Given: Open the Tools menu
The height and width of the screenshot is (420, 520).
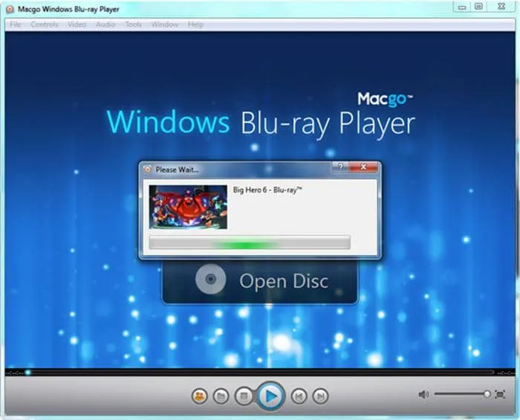Looking at the screenshot, I should (133, 25).
